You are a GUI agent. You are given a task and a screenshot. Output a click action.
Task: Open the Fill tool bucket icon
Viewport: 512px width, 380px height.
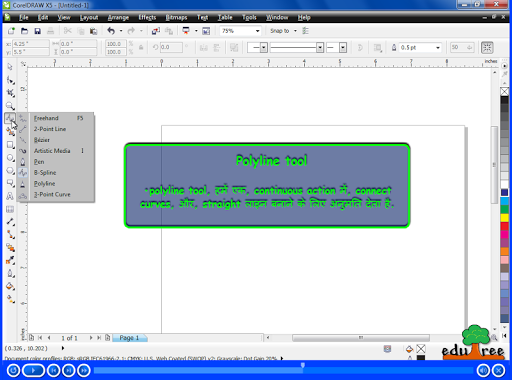[x=10, y=286]
